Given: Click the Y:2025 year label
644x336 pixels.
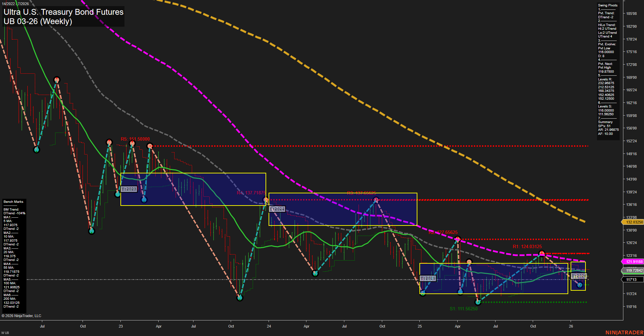Looking at the screenshot, I should (x=428, y=279).
